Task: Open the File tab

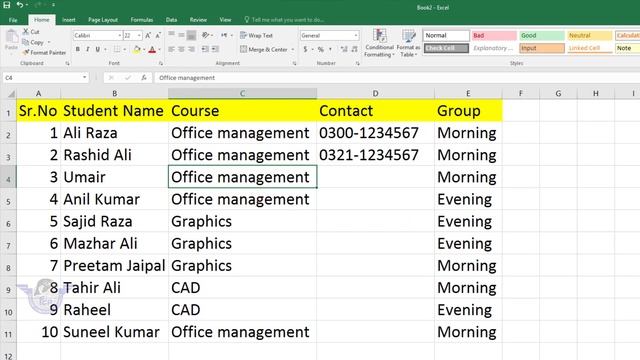Action: click(13, 20)
